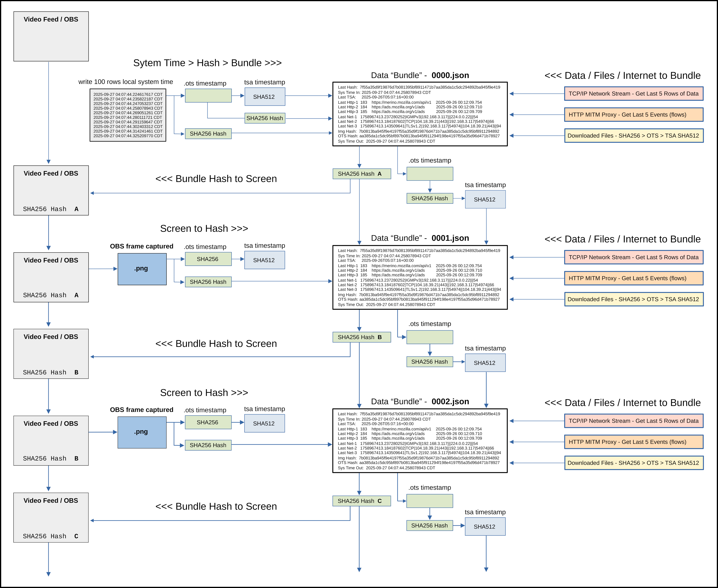This screenshot has width=718, height=588.
Task: Click the top TCP/IP Network Stream box
Action: [633, 94]
